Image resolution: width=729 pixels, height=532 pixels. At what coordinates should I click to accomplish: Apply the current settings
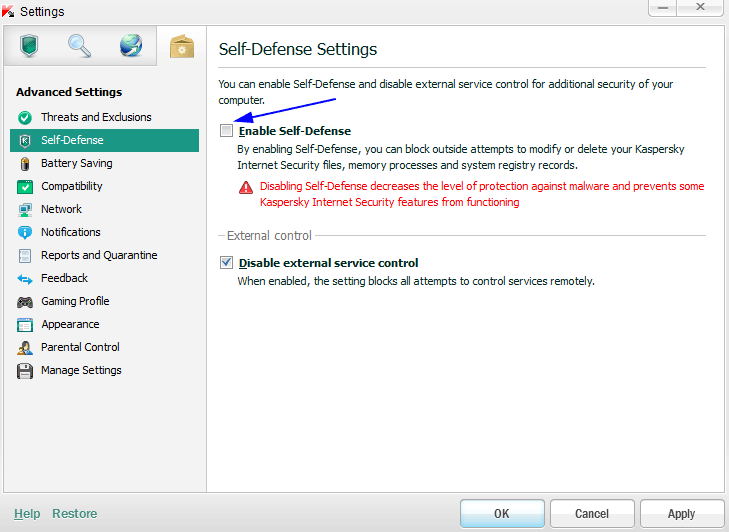(682, 514)
